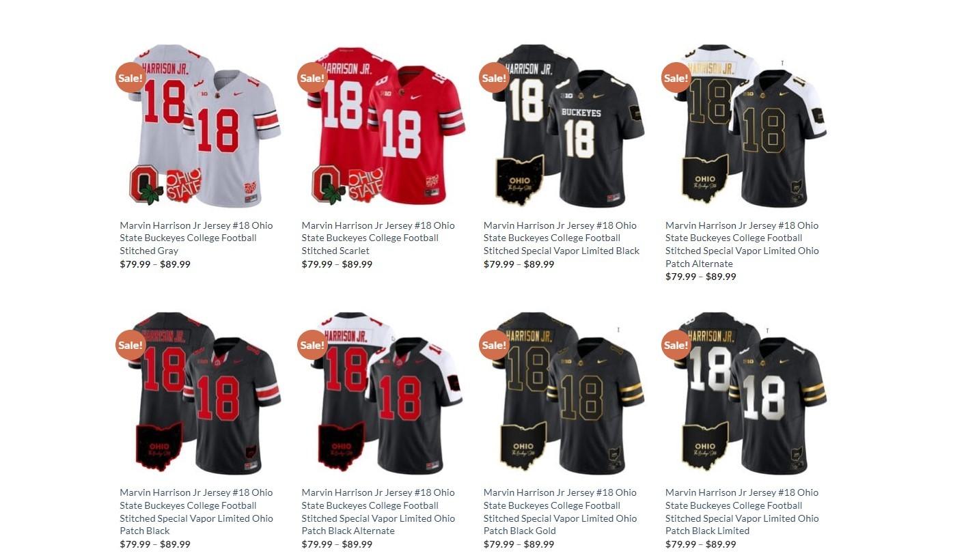
Task: Open the Stitched Gray jersey image
Action: pyautogui.click(x=199, y=127)
